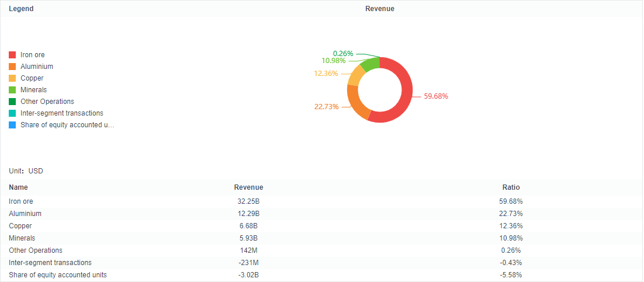This screenshot has width=644, height=282.
Task: Click the Ratio column header
Action: tap(511, 187)
